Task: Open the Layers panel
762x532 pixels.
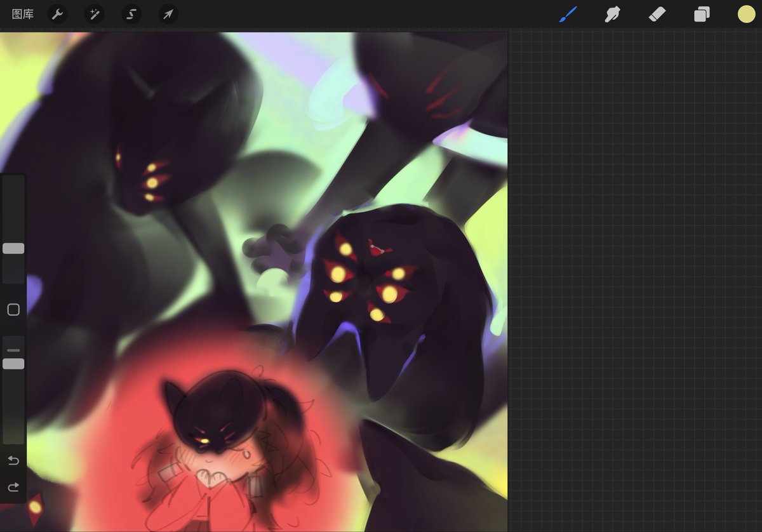Action: (702, 14)
